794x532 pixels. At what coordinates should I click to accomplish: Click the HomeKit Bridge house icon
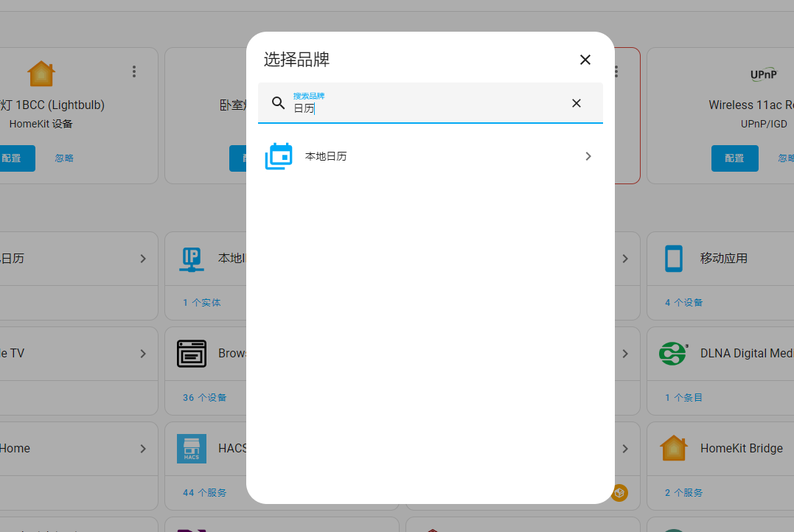tap(674, 448)
